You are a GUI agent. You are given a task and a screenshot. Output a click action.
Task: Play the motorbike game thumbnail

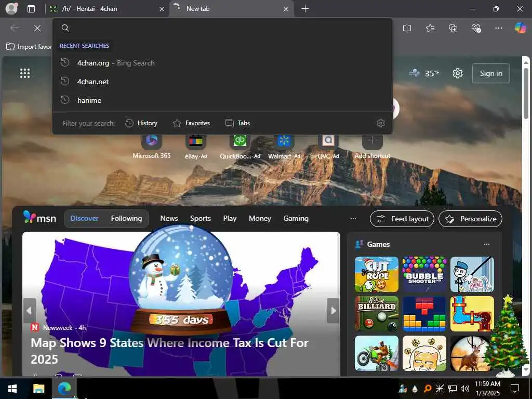(x=377, y=353)
